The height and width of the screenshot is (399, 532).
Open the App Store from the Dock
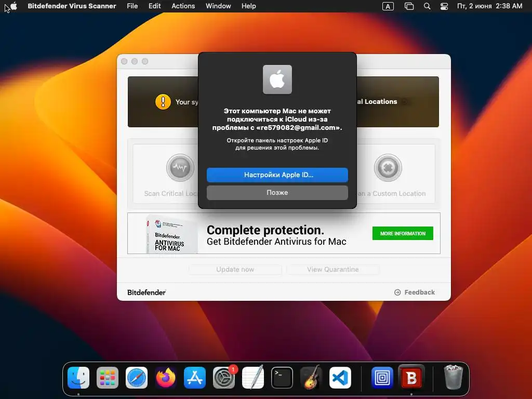point(195,378)
